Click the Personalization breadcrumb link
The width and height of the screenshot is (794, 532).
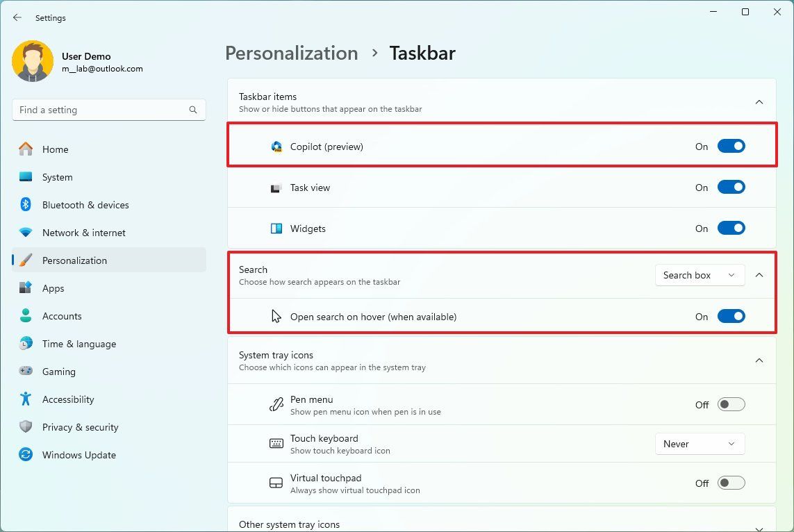click(x=291, y=53)
